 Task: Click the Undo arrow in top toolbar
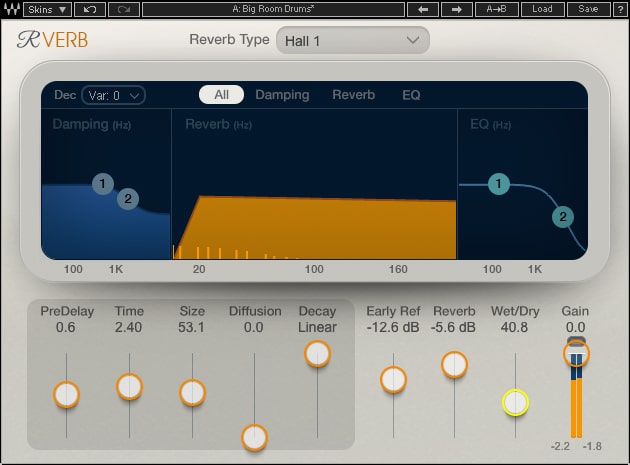(x=90, y=9)
